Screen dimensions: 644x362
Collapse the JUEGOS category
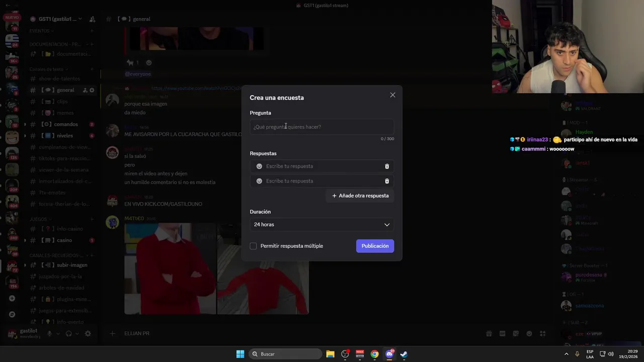pyautogui.click(x=40, y=219)
